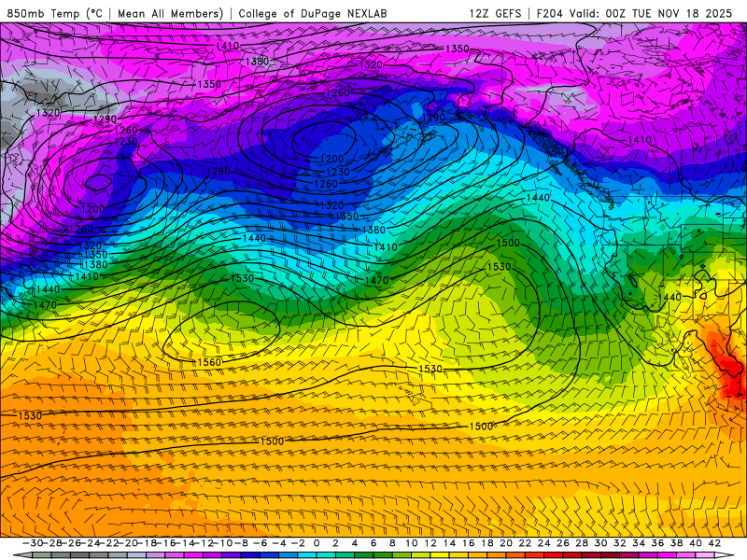Select the -4 value on temperature scale
Viewport: 747px width, 560px height.
277,543
